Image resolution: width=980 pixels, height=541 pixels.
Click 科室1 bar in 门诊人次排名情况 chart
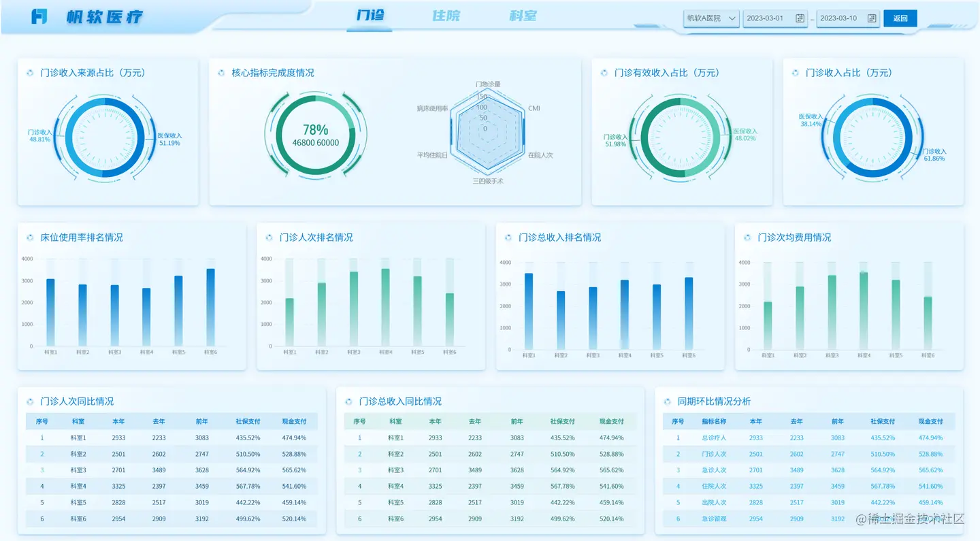point(289,322)
